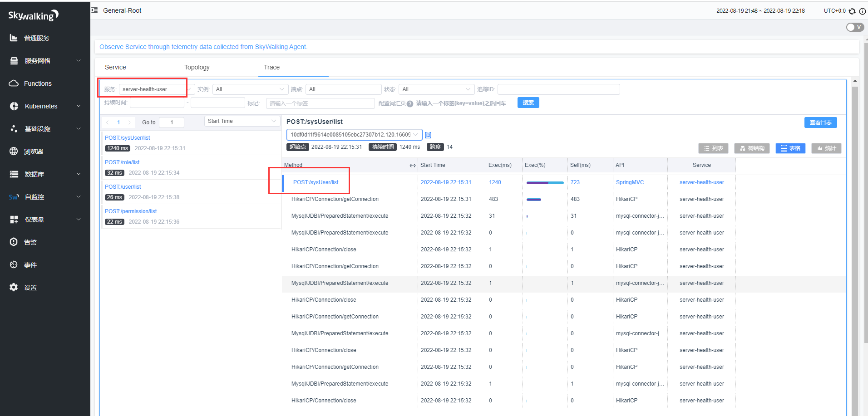Viewport: 868px width, 416px height.
Task: Select the 基础设施 infrastructure icon
Action: pos(14,129)
